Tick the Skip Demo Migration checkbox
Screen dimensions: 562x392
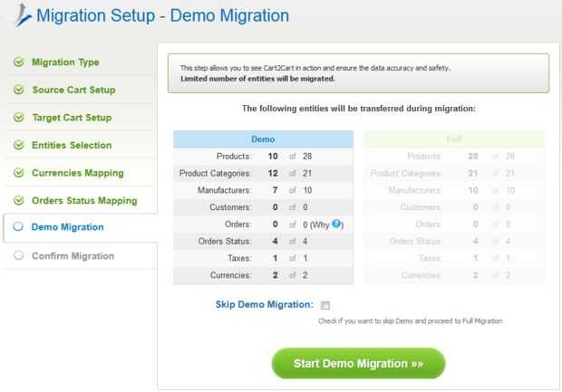(325, 305)
